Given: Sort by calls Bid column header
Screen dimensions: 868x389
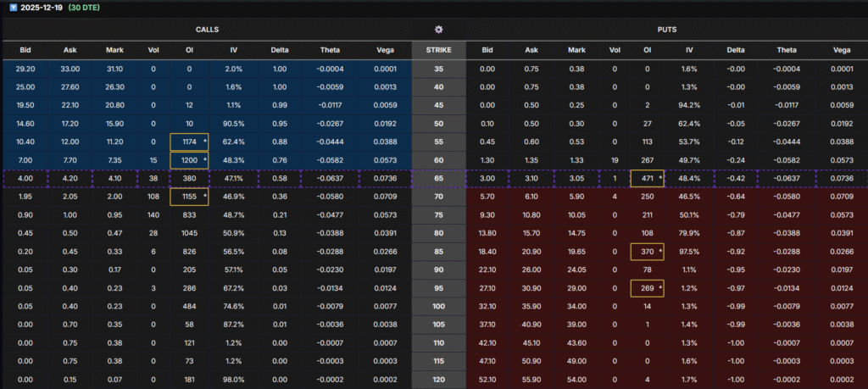Looking at the screenshot, I should click(25, 50).
